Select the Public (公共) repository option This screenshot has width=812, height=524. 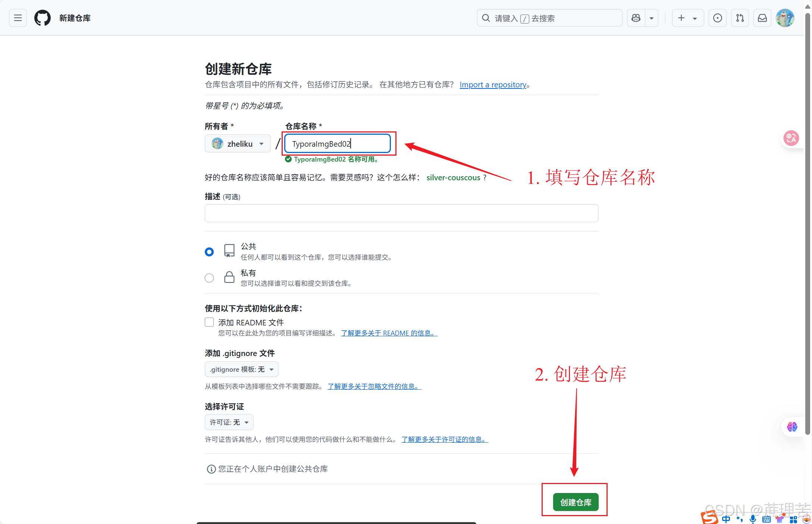pos(209,252)
